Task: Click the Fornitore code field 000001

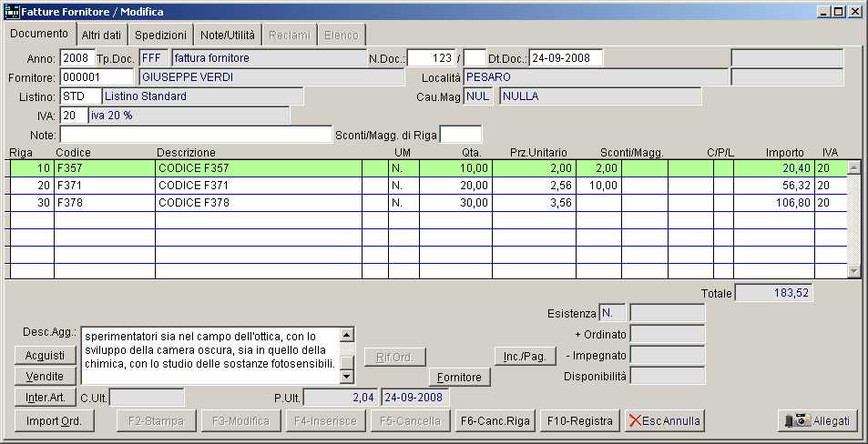Action: coord(97,77)
